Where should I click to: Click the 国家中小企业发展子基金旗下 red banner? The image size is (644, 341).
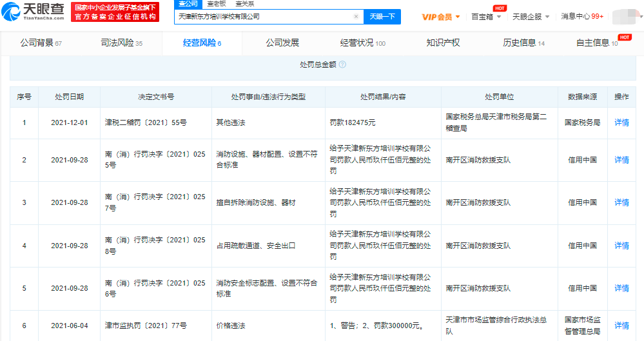coord(115,12)
